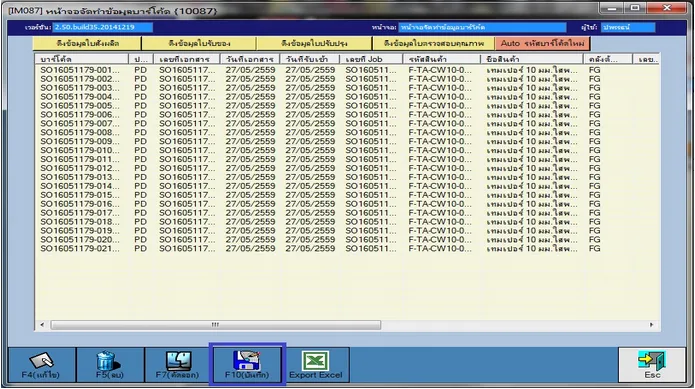Select row SO16051179-014

point(347,186)
